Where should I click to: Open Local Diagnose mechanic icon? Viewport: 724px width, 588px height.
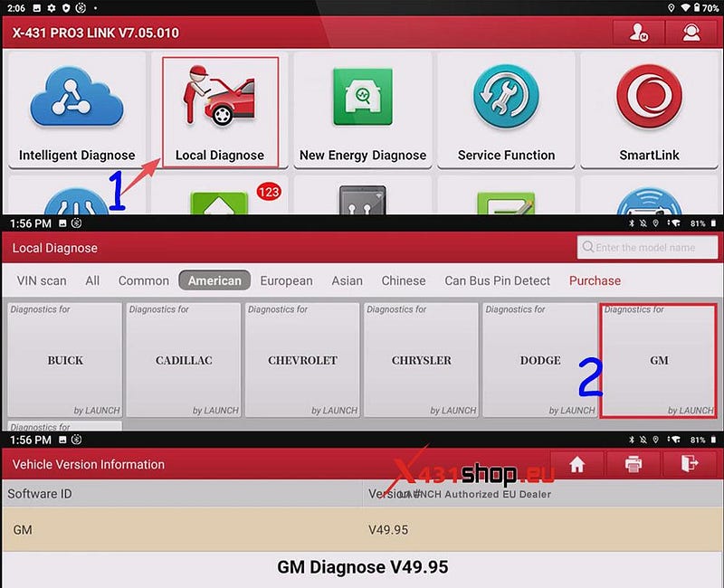point(220,96)
